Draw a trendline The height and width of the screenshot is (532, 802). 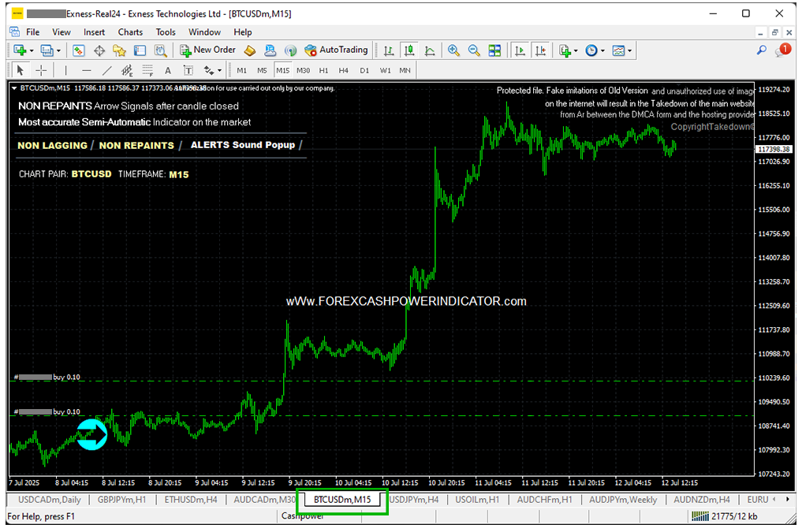click(106, 70)
